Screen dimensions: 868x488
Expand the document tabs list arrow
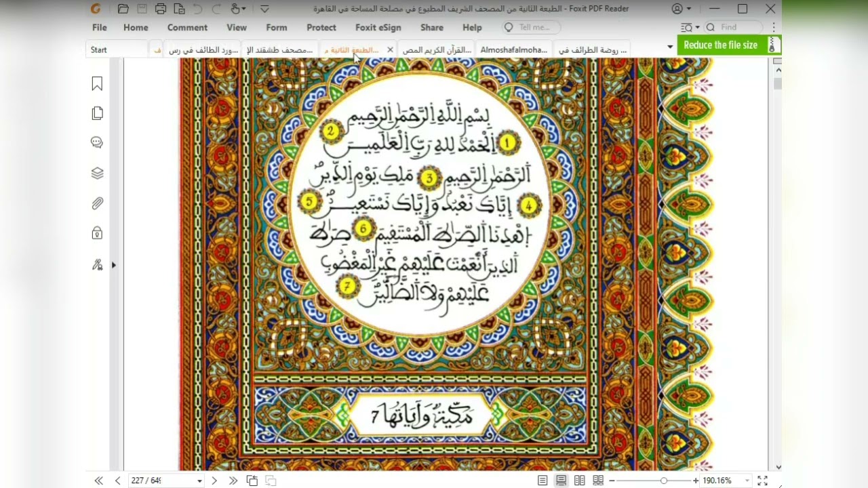(670, 47)
